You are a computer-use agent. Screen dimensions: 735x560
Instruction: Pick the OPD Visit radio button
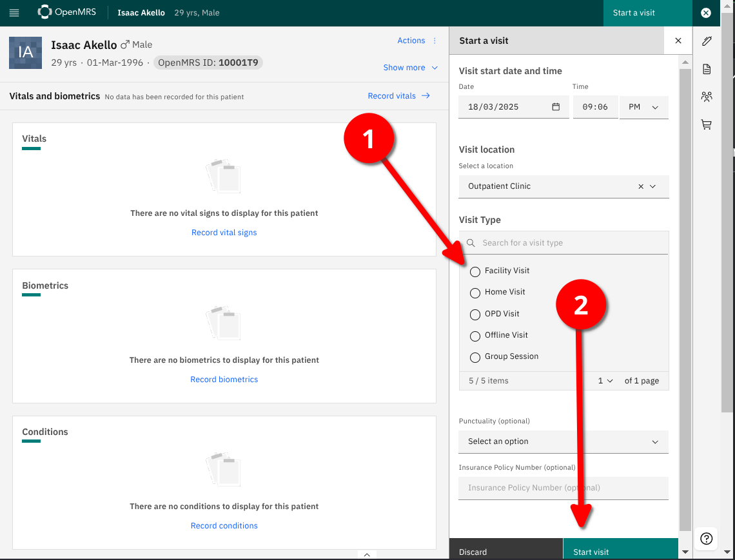[x=475, y=314]
